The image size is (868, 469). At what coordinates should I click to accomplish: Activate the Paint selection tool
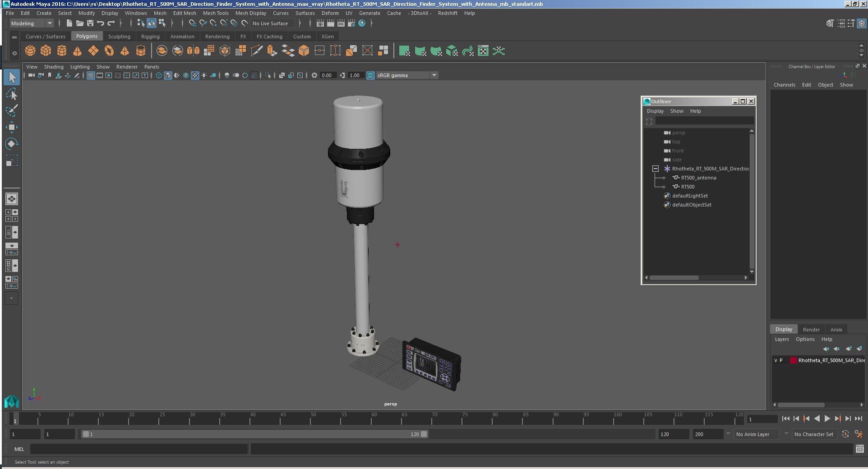coord(12,110)
